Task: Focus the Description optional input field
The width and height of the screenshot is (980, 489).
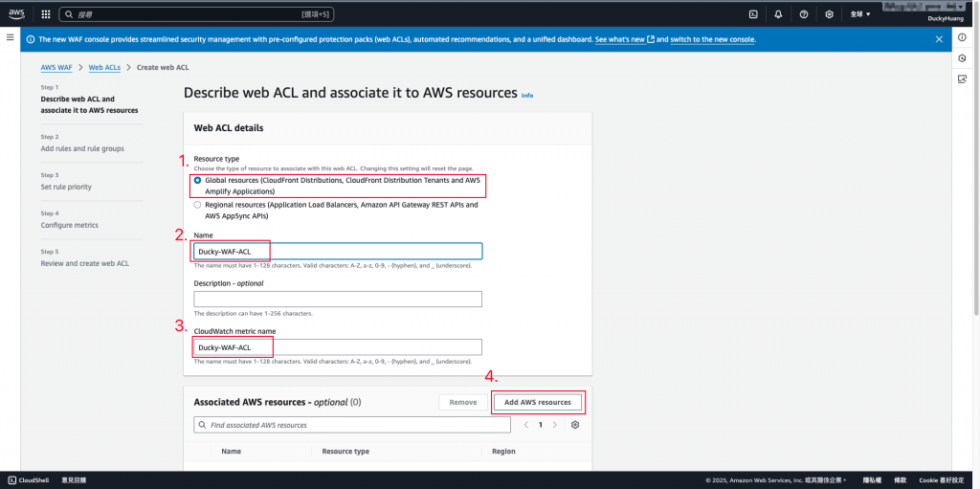Action: [x=338, y=299]
